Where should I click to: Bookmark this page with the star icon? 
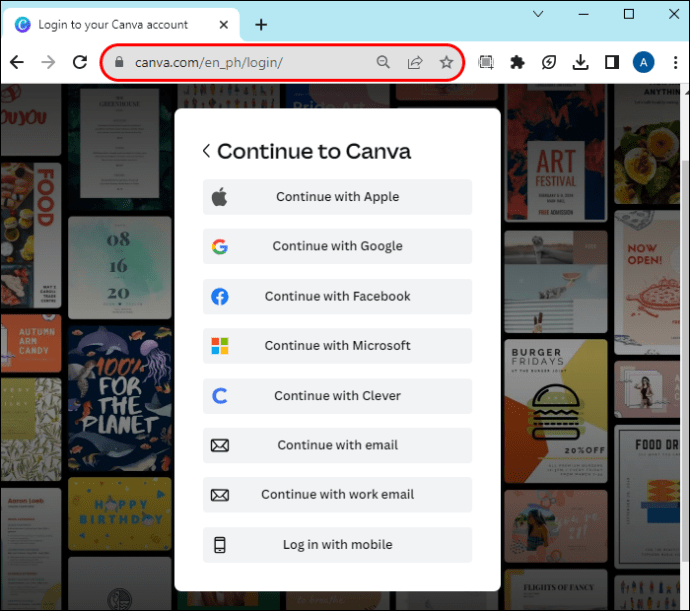(446, 62)
